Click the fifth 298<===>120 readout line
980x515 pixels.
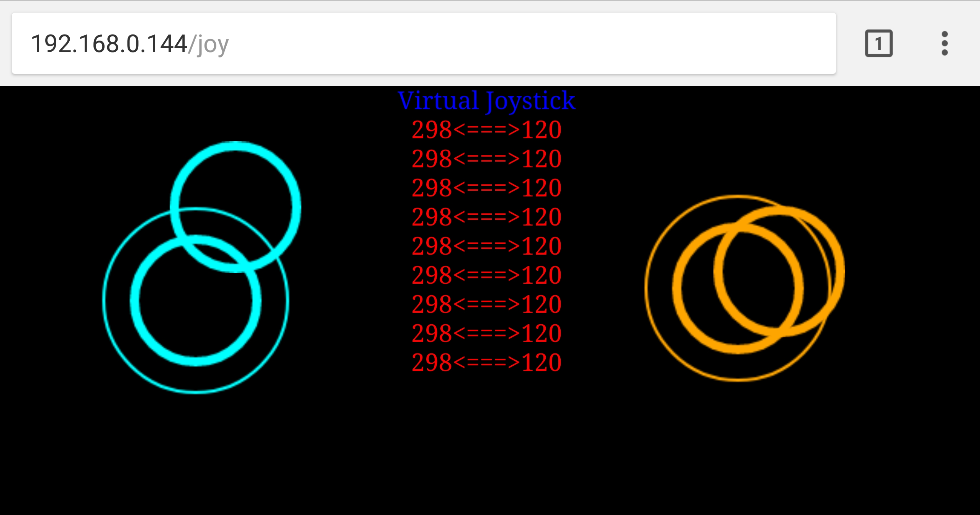click(x=486, y=246)
